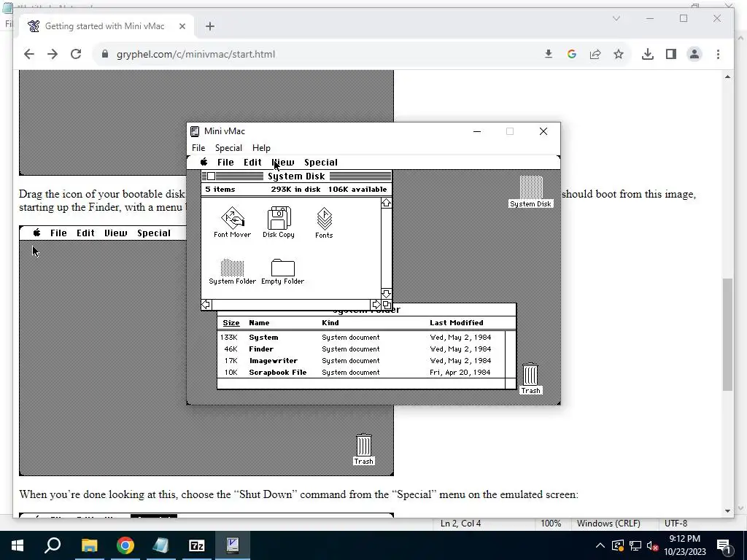Click the Size column header
The height and width of the screenshot is (560, 747).
(231, 323)
